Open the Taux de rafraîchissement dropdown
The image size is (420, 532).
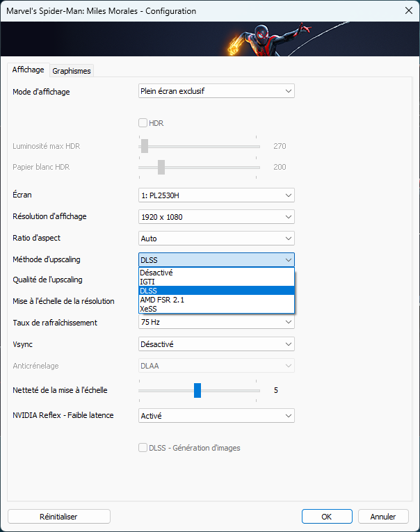[x=216, y=322]
